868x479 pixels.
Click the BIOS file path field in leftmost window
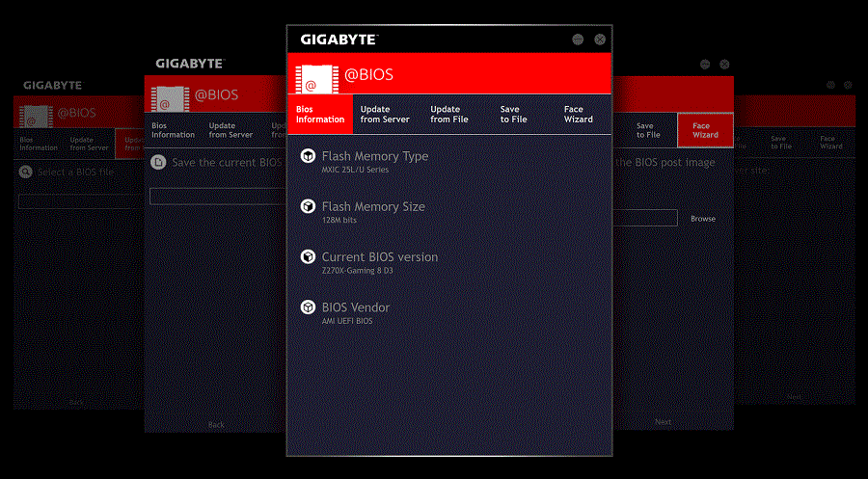81,201
